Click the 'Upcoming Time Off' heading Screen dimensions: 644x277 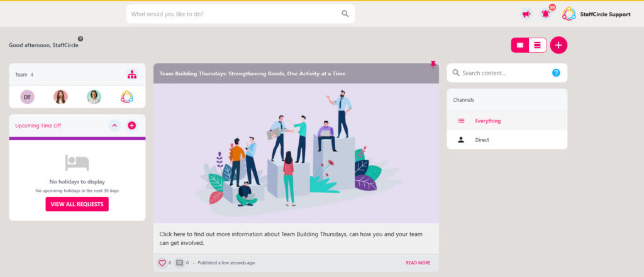coord(38,126)
